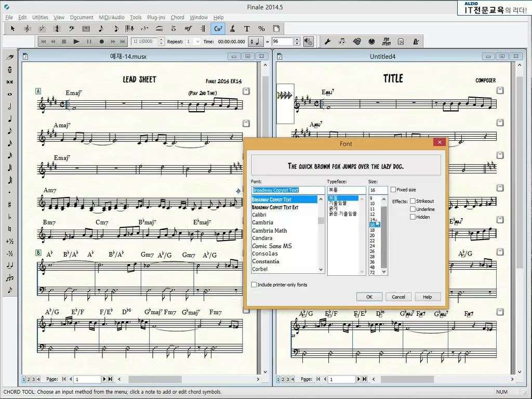Enable the Strikeout effect checkbox
This screenshot has width=532, height=399.
click(x=413, y=201)
